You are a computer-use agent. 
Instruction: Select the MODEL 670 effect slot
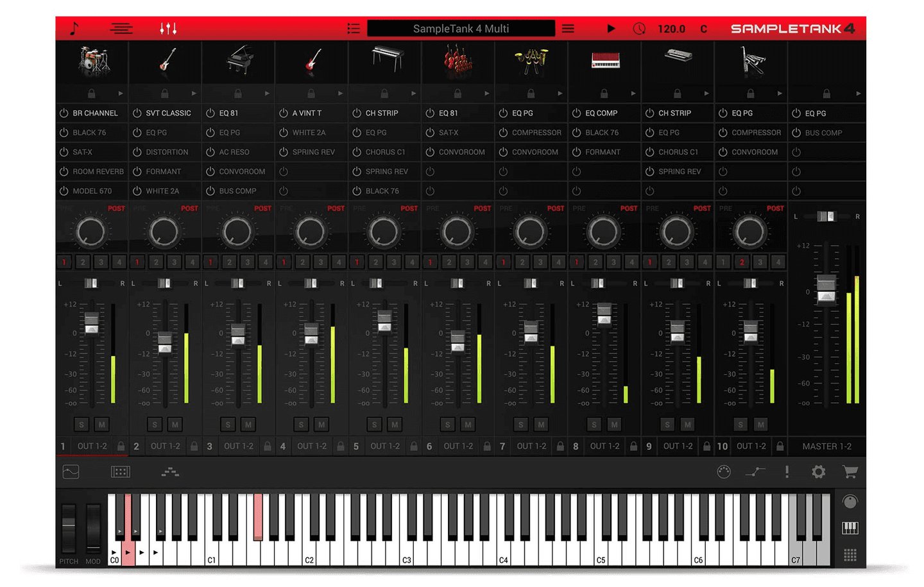(x=92, y=191)
